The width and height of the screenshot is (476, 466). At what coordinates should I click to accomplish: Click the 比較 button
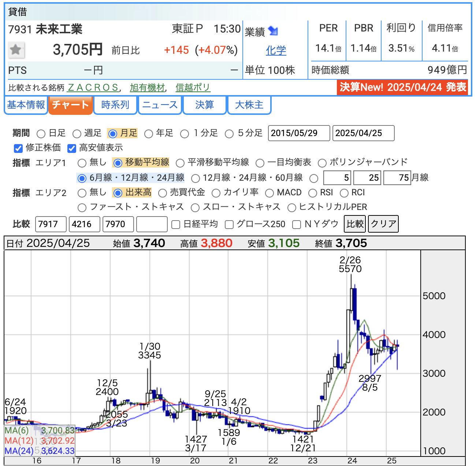[355, 224]
